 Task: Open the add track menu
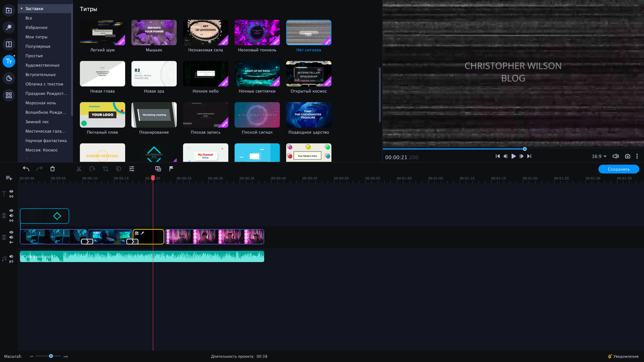click(9, 178)
